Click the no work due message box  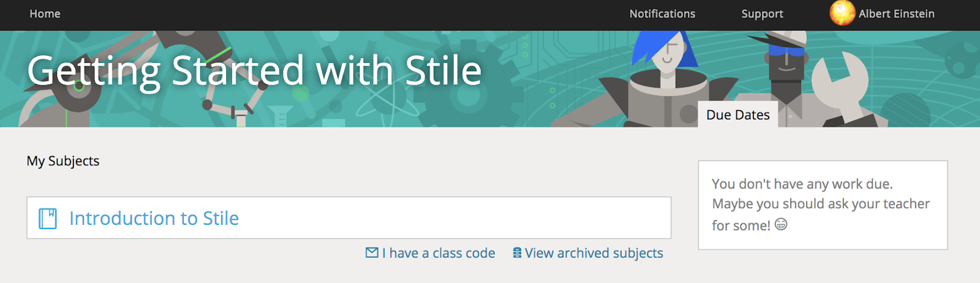[x=823, y=205]
